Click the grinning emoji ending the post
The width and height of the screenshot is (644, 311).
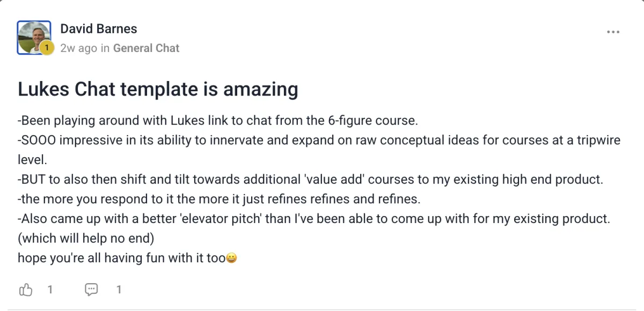(x=231, y=258)
